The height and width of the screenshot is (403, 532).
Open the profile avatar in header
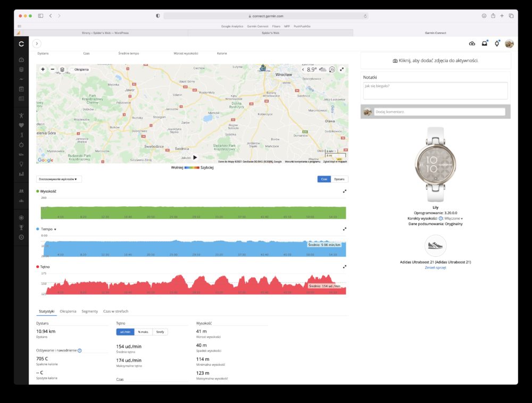pyautogui.click(x=509, y=44)
